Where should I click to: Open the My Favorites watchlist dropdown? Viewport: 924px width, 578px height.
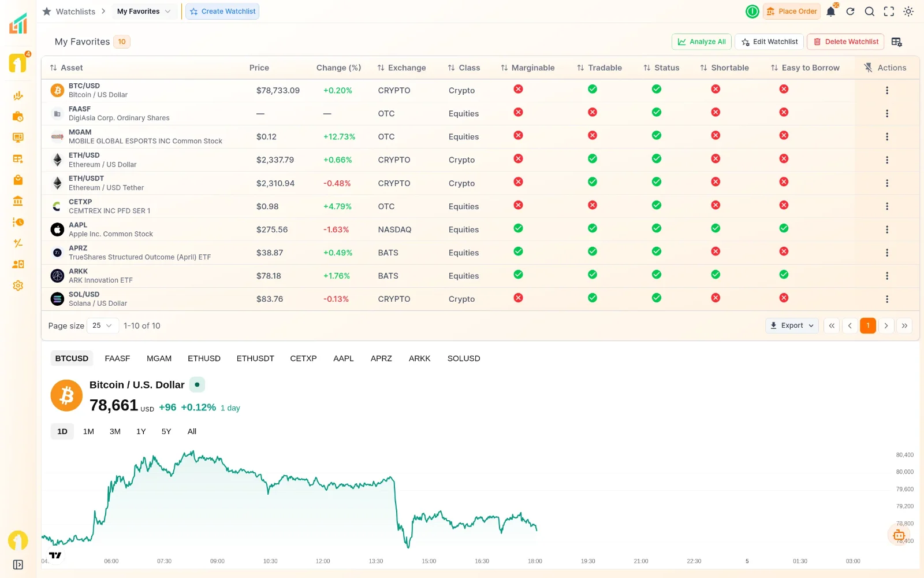(144, 12)
